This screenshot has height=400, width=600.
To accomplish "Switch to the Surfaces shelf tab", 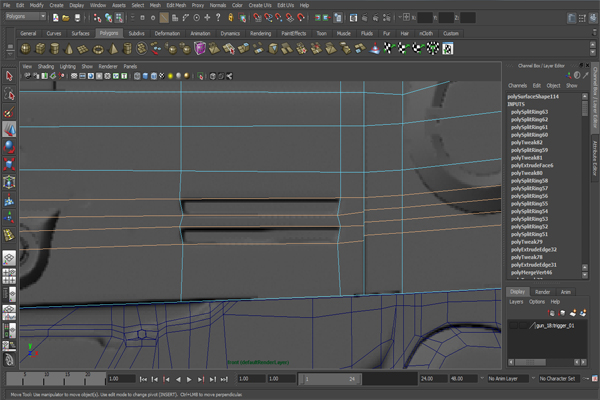I will coord(80,33).
